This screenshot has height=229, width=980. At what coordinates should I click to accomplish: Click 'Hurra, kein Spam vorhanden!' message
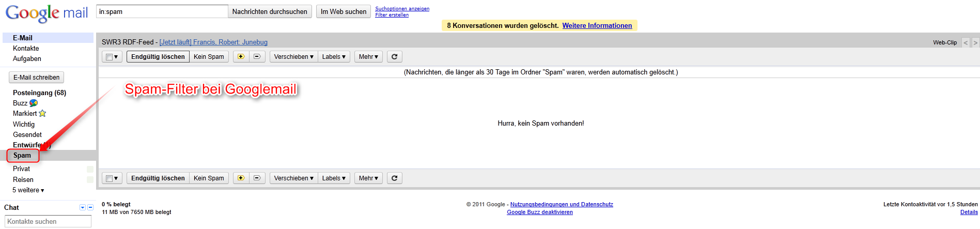[541, 123]
